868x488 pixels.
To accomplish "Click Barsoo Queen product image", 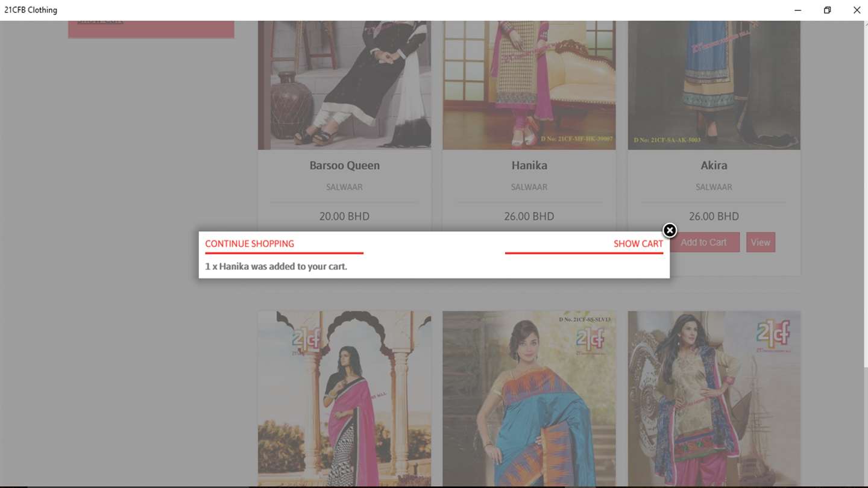I will pyautogui.click(x=344, y=85).
